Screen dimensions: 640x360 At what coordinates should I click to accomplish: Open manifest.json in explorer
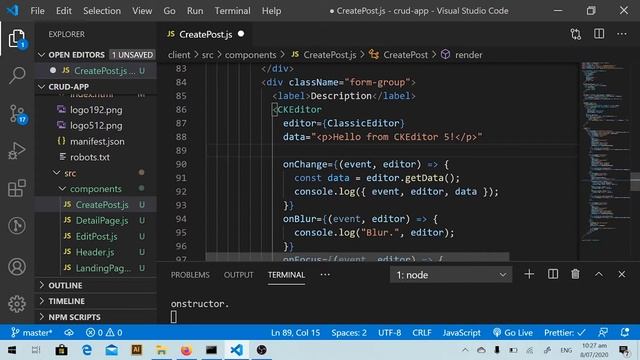point(96,142)
